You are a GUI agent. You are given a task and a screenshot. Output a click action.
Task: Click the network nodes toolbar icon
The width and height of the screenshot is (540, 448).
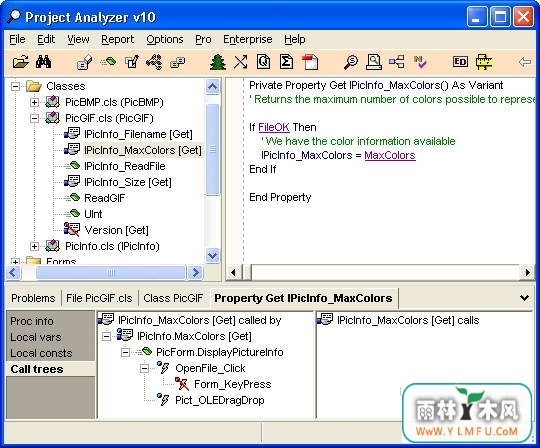point(154,62)
